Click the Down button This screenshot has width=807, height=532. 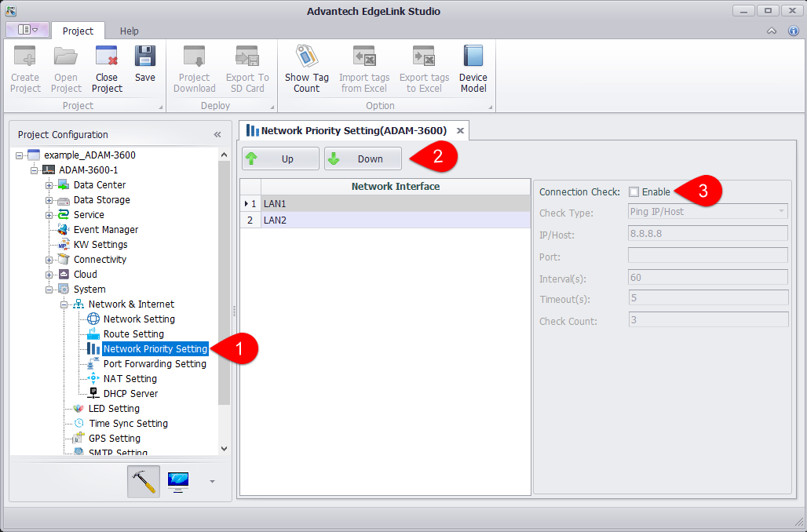pos(363,159)
